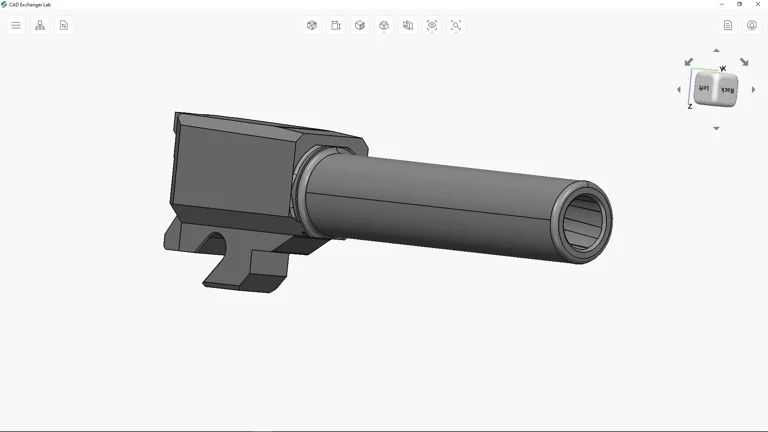Select the first cube display mode icon

tap(312, 25)
